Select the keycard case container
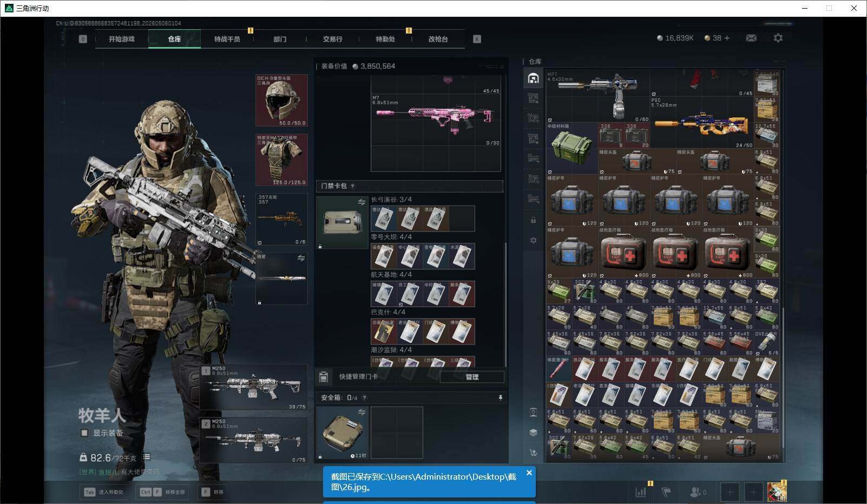The height and width of the screenshot is (504, 867). (x=342, y=222)
